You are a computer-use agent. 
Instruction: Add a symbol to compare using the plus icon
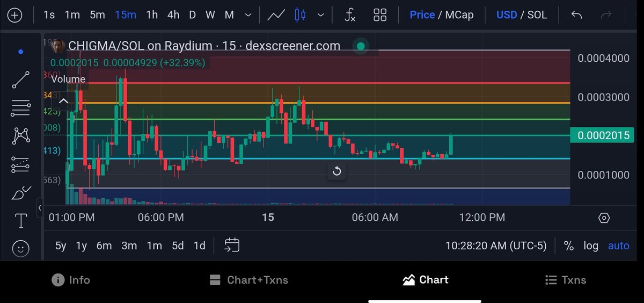point(14,15)
